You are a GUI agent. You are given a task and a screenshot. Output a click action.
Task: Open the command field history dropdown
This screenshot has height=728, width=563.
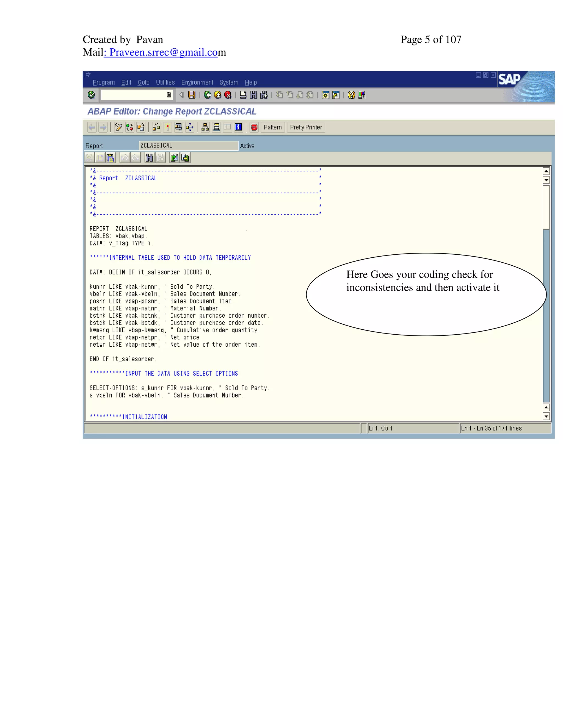pyautogui.click(x=169, y=95)
